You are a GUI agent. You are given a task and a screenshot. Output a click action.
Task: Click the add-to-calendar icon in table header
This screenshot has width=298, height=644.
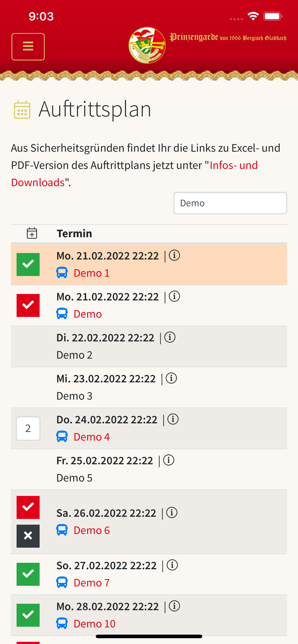pyautogui.click(x=32, y=233)
